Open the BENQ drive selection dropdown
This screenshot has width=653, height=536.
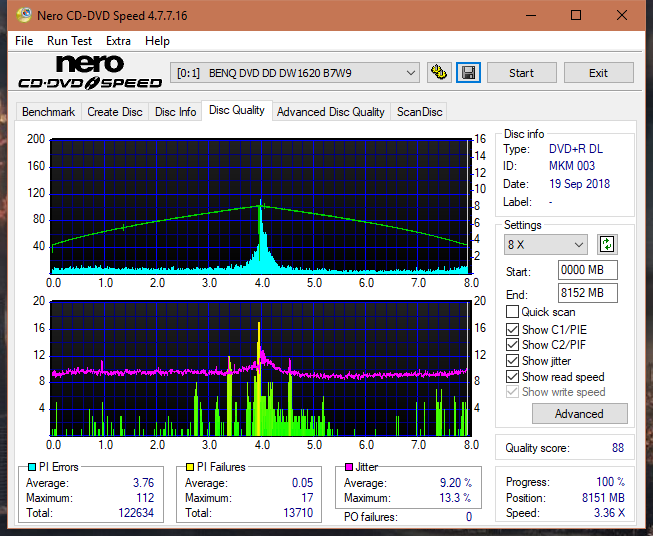tap(294, 73)
